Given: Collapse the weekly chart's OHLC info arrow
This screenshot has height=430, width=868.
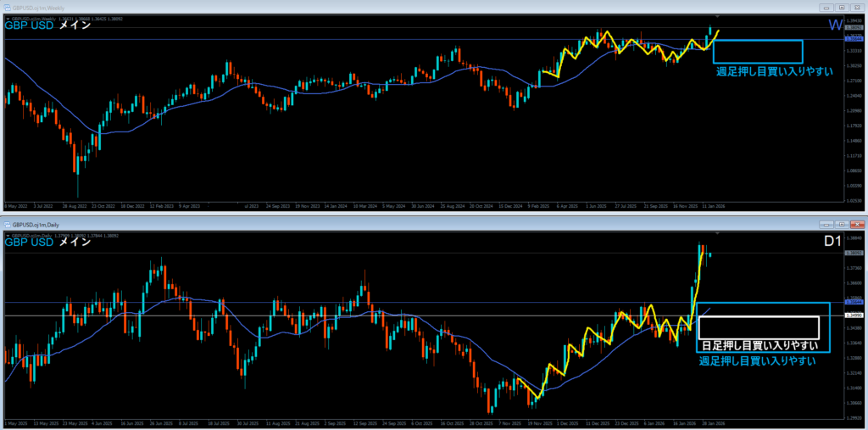Looking at the screenshot, I should (8, 17).
